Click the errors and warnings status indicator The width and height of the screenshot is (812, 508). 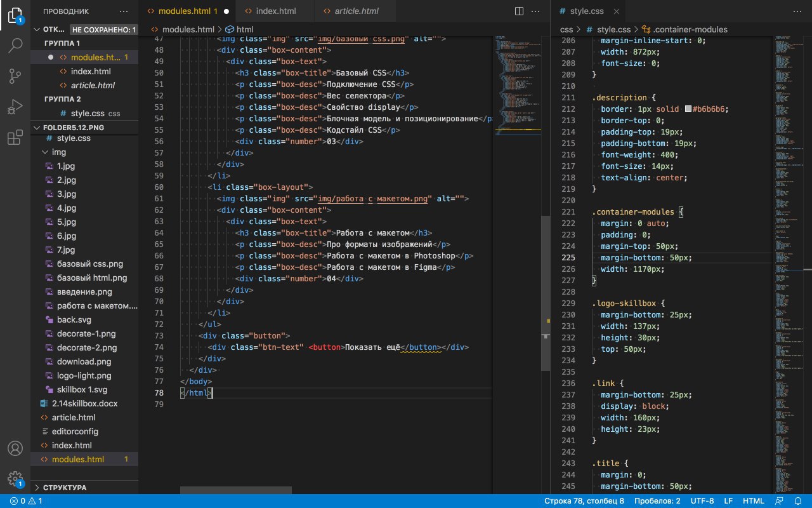(25, 501)
